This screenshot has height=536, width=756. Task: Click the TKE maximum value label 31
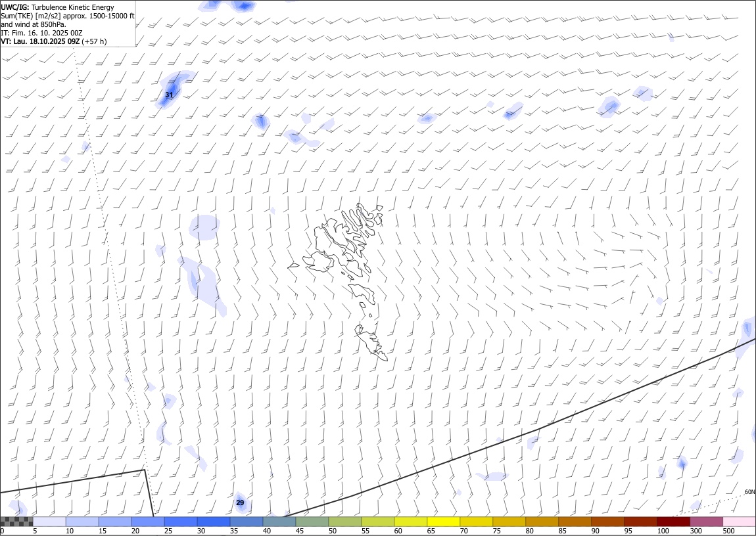(169, 95)
